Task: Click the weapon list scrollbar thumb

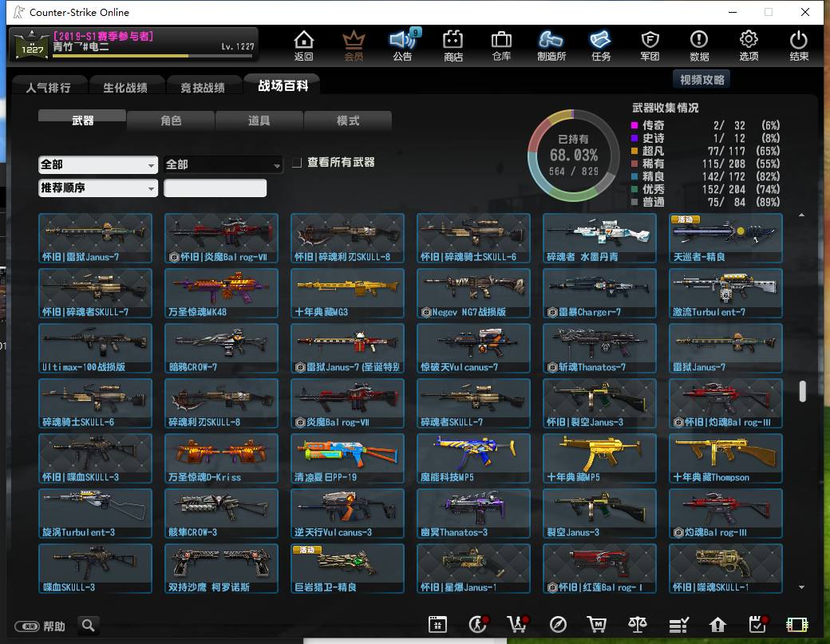Action: [x=803, y=391]
